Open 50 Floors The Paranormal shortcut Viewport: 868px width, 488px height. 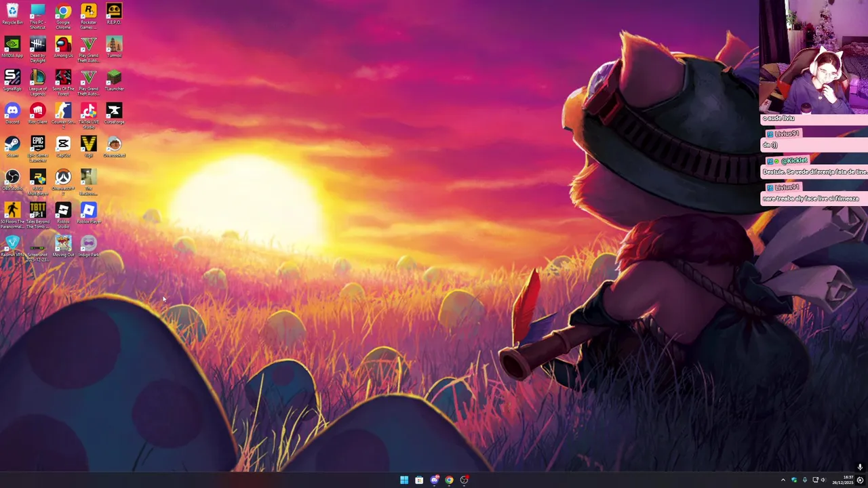pyautogui.click(x=12, y=216)
